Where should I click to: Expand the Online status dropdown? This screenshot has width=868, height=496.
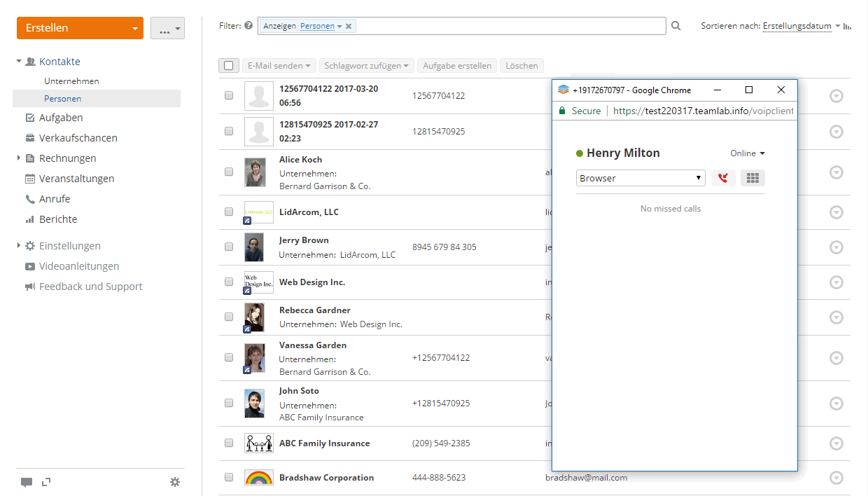748,153
